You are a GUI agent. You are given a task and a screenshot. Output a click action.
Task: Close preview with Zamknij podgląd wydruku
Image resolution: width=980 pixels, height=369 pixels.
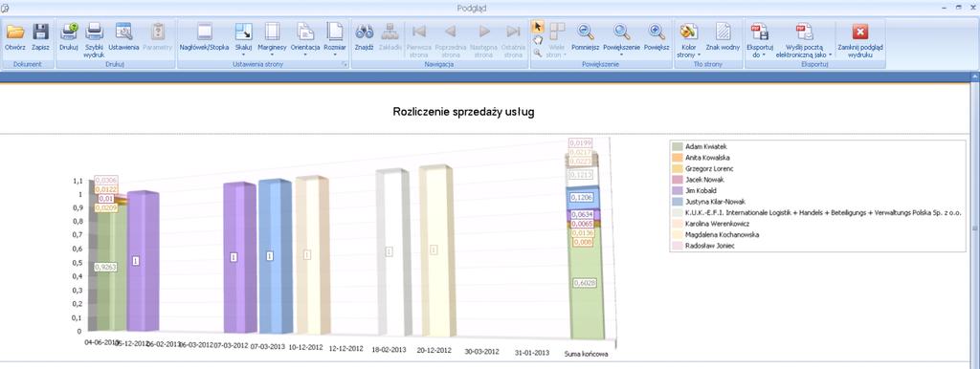click(860, 39)
